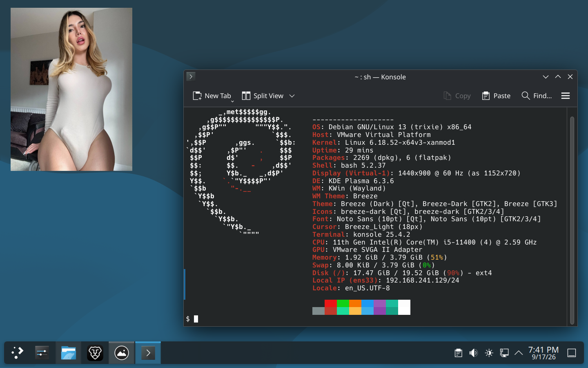Open a New Tab in Konsole
Image resolution: width=588 pixels, height=368 pixels.
[212, 96]
